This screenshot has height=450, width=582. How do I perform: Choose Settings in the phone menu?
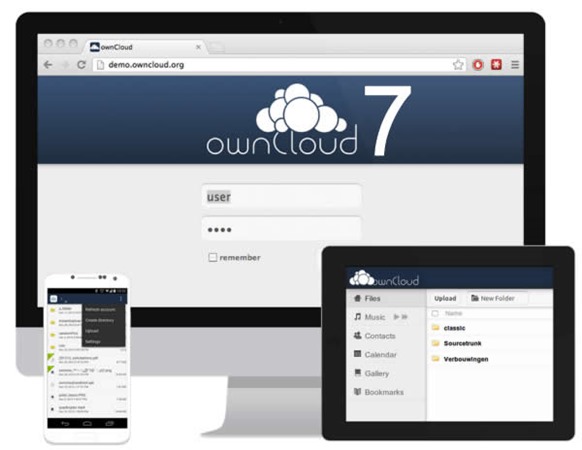[x=104, y=341]
